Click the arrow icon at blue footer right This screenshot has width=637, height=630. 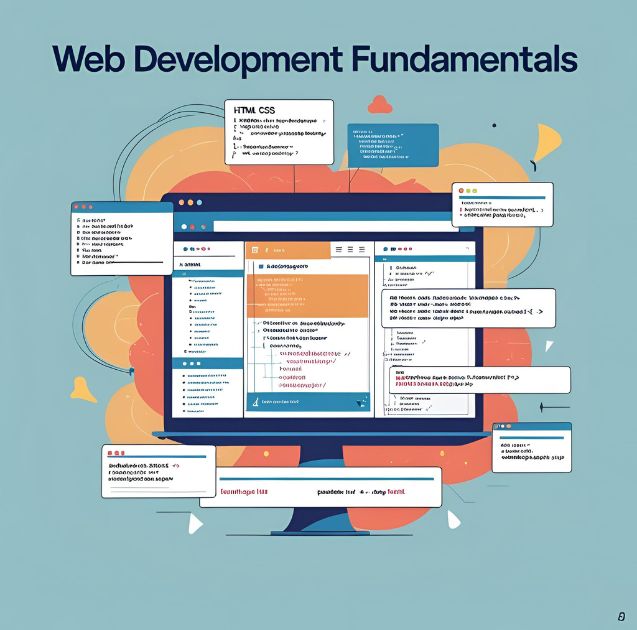(x=359, y=402)
